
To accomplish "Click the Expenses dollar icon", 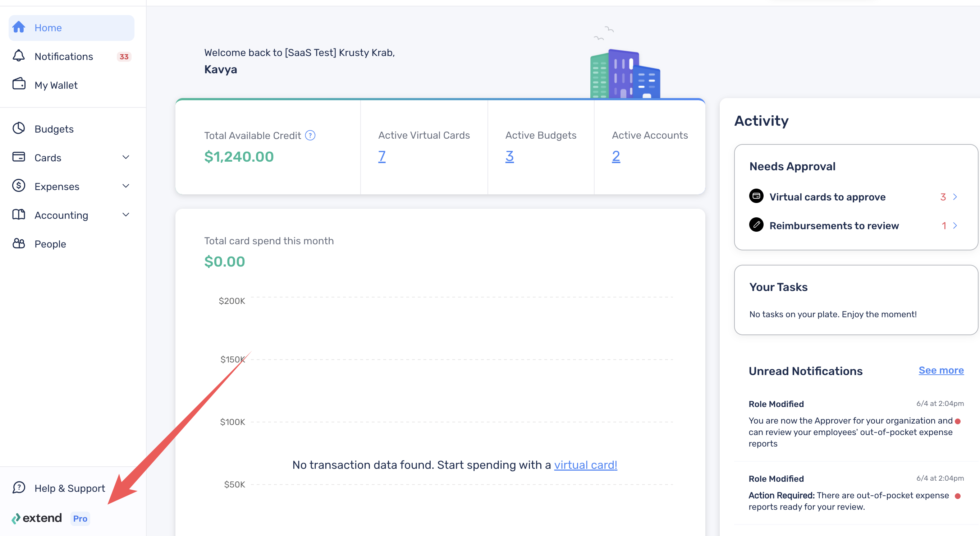I will tap(19, 186).
